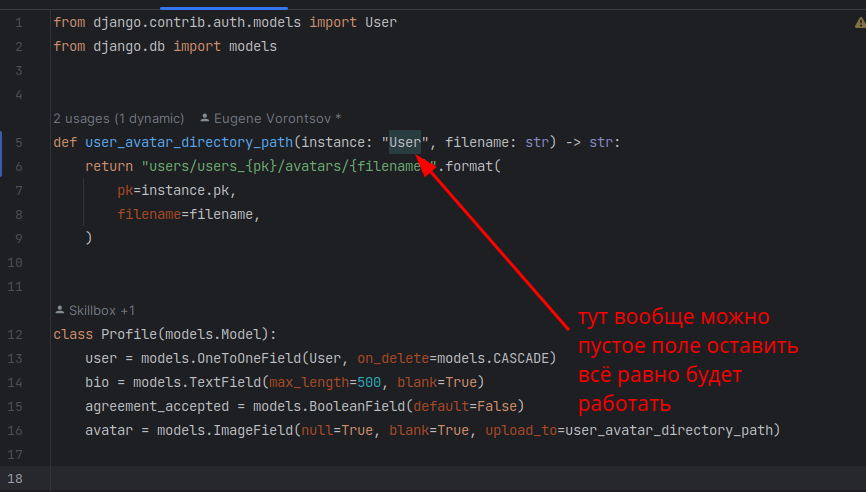Screen dimensions: 866x492
Task: Click the function name user_avatar_directory_path on line 5
Action: [x=189, y=142]
